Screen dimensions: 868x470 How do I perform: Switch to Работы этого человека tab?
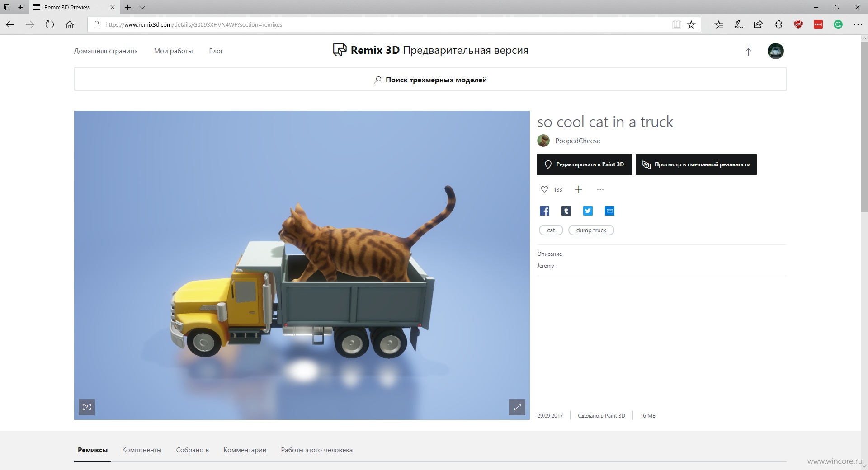(317, 450)
